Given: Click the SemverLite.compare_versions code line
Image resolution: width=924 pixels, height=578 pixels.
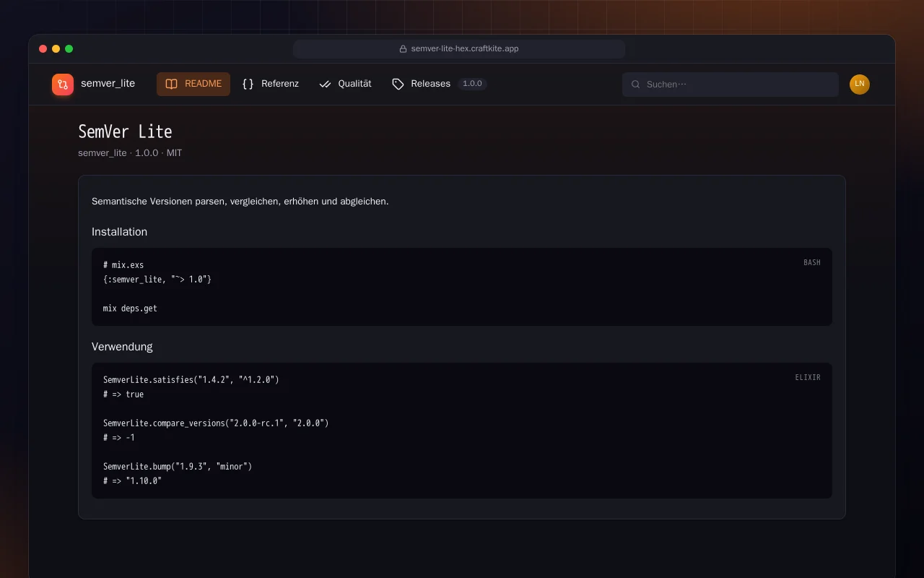Looking at the screenshot, I should point(216,423).
